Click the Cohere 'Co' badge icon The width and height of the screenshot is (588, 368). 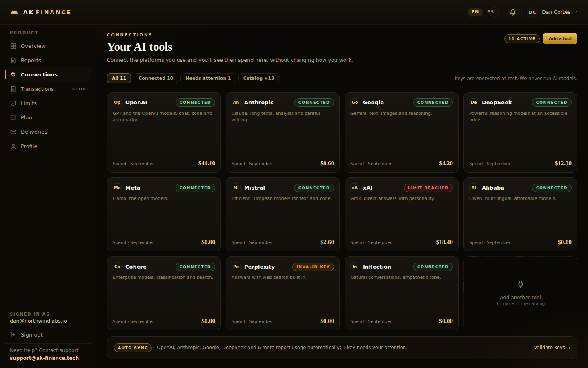click(x=117, y=267)
